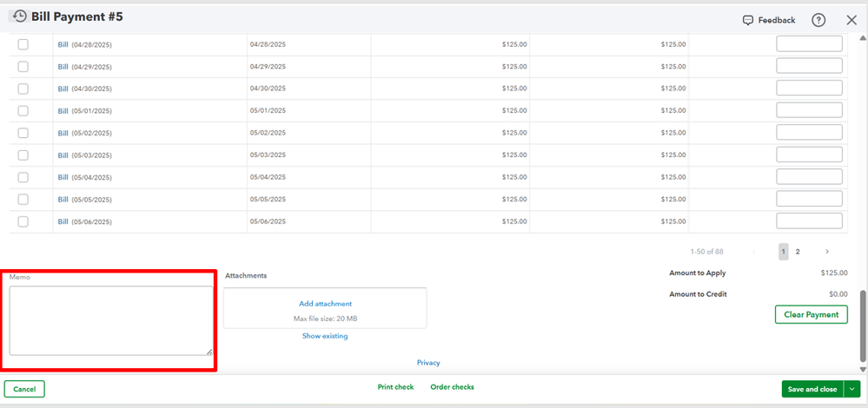Click Show existing attachments link
This screenshot has width=868, height=408.
[325, 336]
